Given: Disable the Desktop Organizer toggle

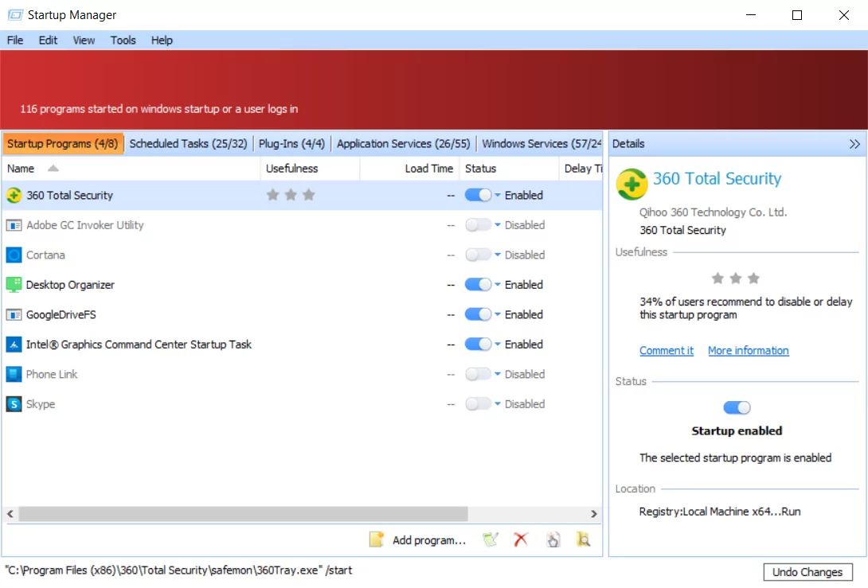Looking at the screenshot, I should click(478, 285).
